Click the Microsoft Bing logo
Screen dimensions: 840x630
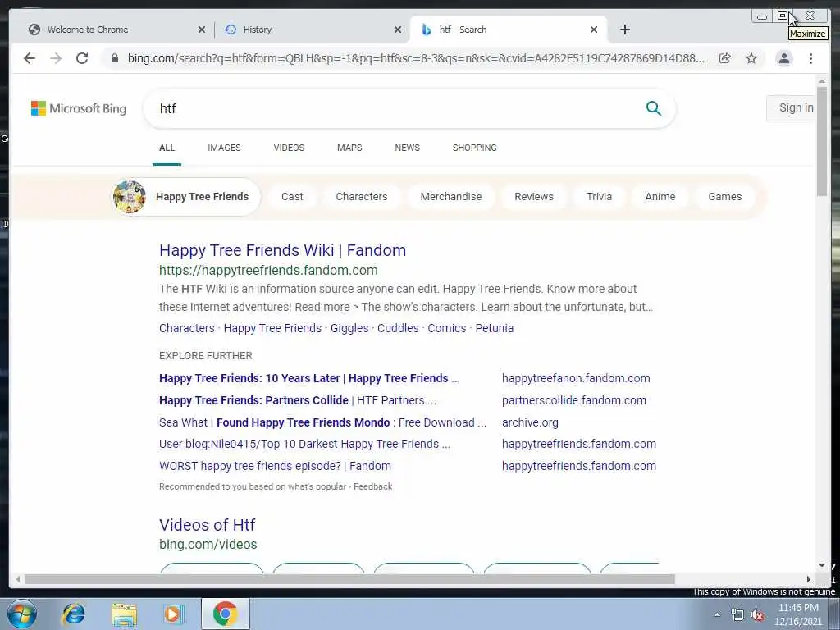79,108
